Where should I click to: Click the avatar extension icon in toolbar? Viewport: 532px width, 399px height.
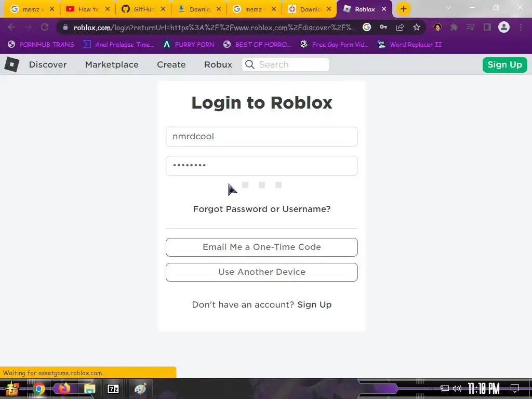[x=437, y=27]
